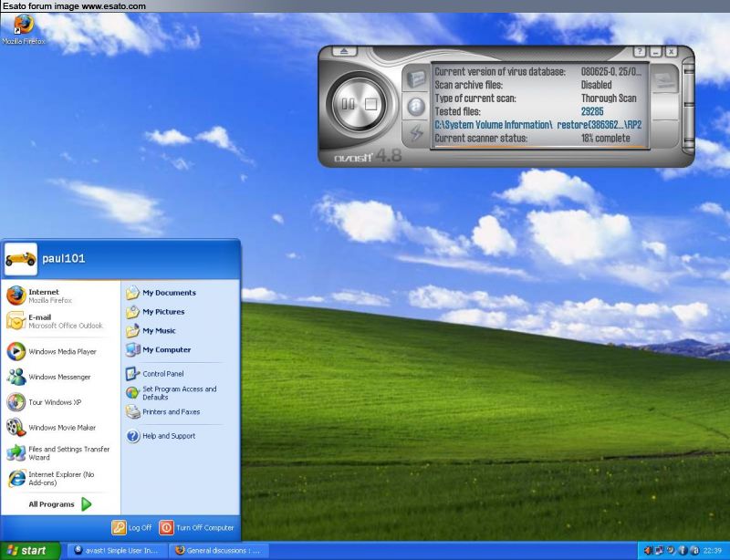
Task: Click the network computers tray icon
Action: point(659,551)
